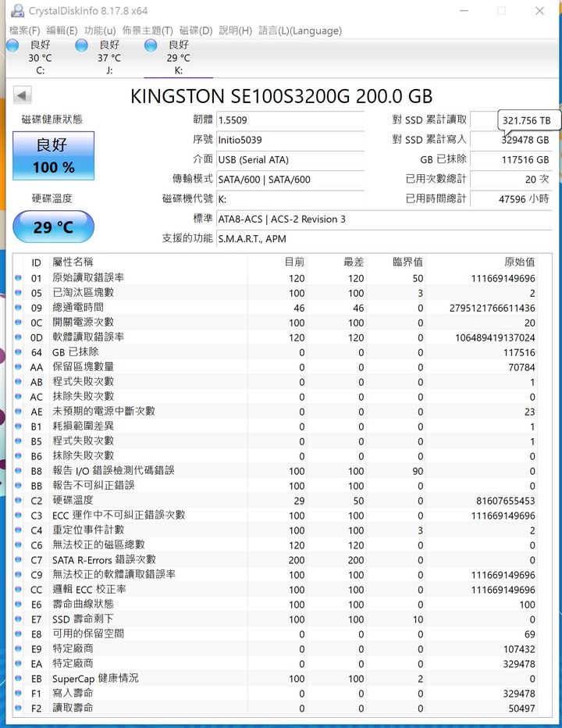Click the power on count value 20 次
562x728 pixels.
click(511, 179)
